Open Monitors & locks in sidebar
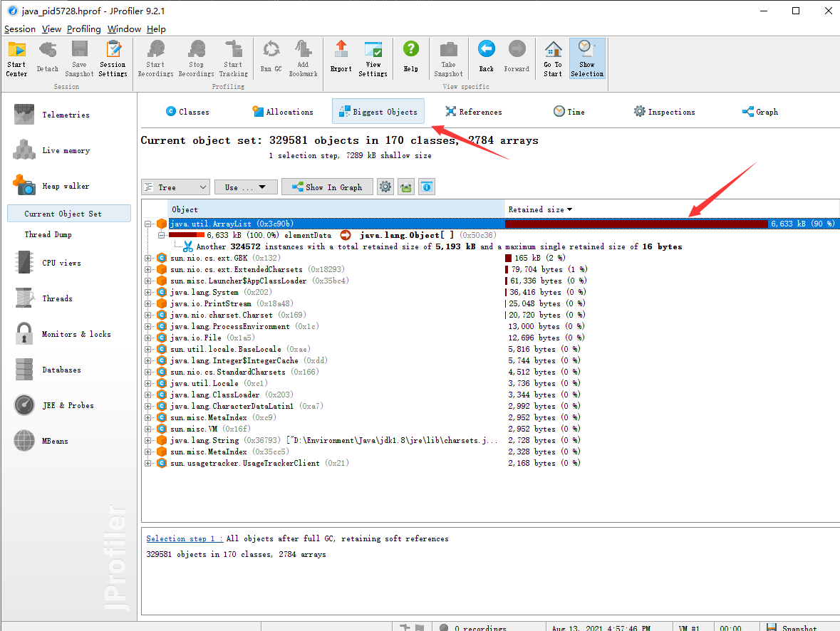The image size is (840, 631). [63, 334]
